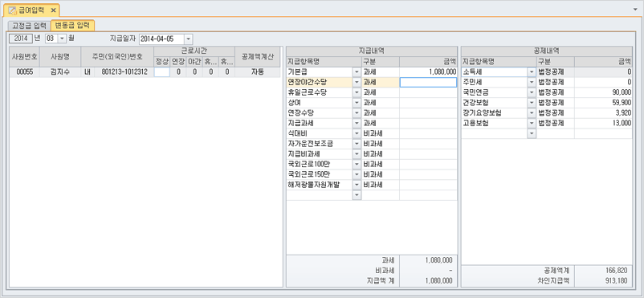Click the 연장야간수당 amount input field
This screenshot has height=298, width=644.
pyautogui.click(x=428, y=82)
